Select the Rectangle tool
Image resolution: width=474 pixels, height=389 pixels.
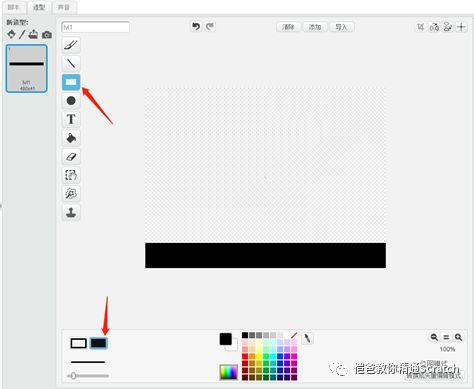71,82
